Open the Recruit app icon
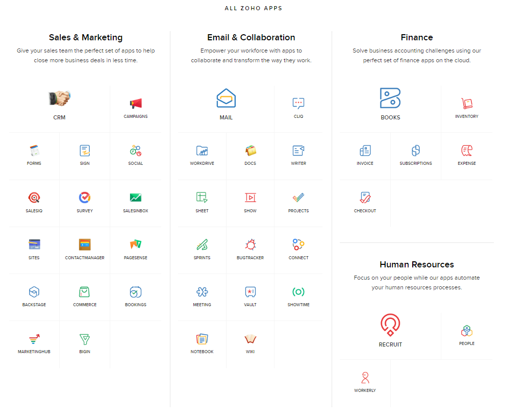This screenshot has width=525, height=420. 390,325
